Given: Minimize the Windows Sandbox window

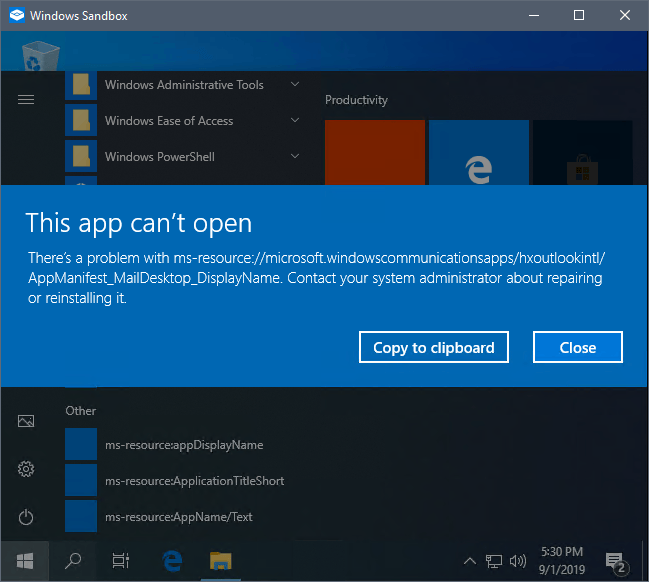Looking at the screenshot, I should click(x=534, y=15).
